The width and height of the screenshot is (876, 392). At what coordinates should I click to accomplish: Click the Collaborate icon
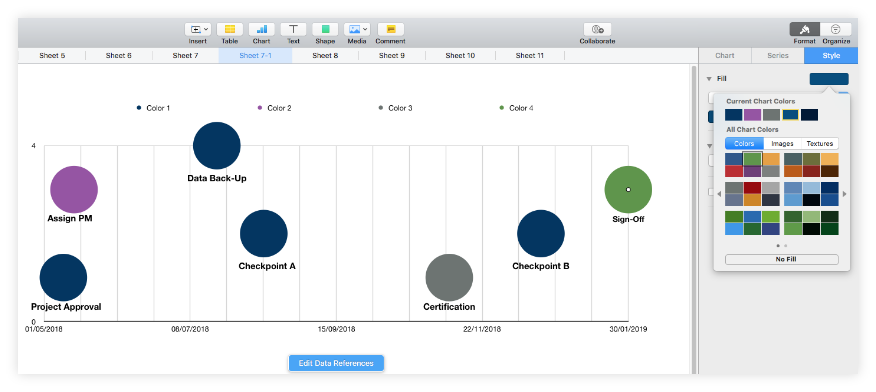pos(597,30)
